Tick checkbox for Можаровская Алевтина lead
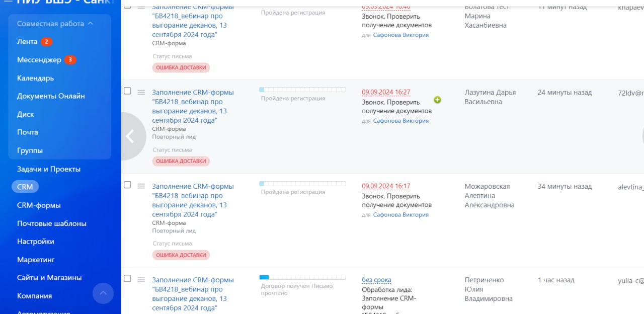Image resolution: width=644 pixels, height=314 pixels. [127, 185]
